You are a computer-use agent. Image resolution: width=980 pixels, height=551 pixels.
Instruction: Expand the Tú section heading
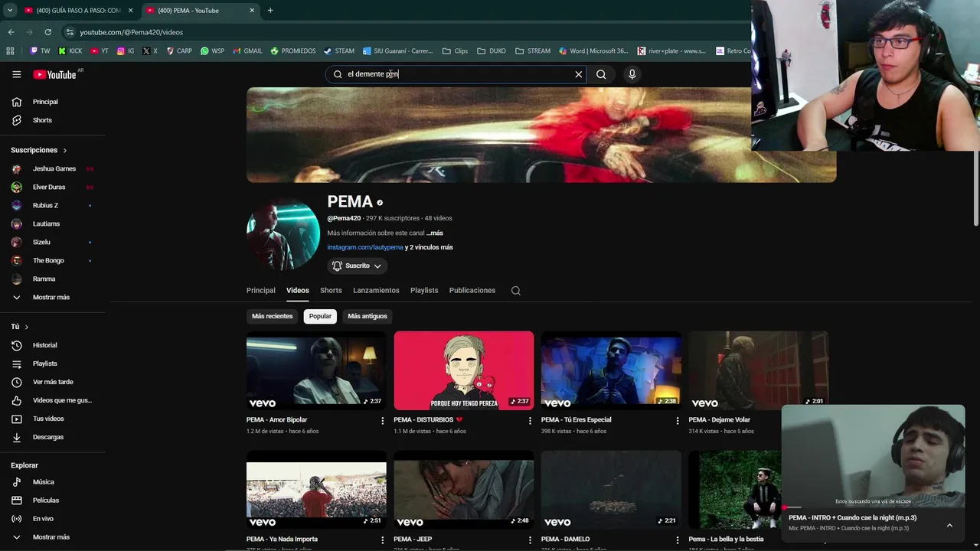coord(20,327)
